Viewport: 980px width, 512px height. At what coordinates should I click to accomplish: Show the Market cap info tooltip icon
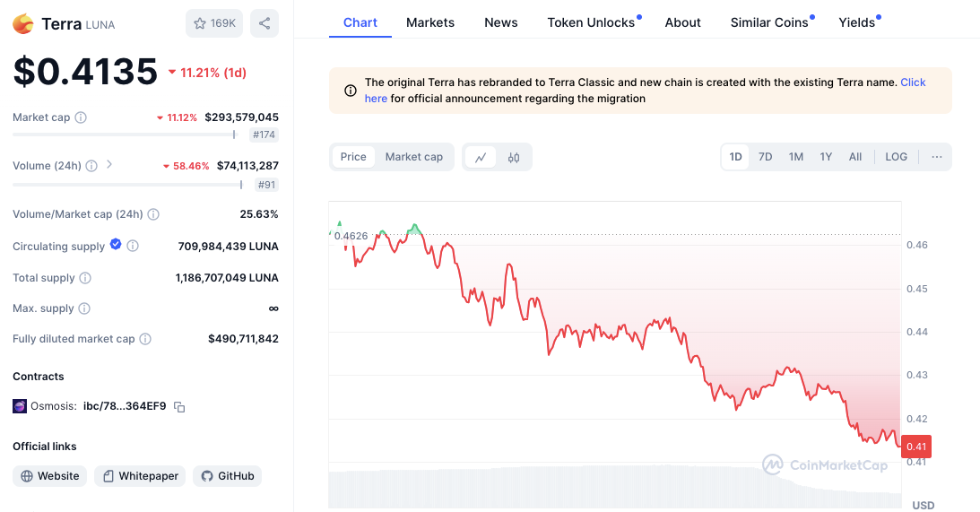pyautogui.click(x=81, y=117)
